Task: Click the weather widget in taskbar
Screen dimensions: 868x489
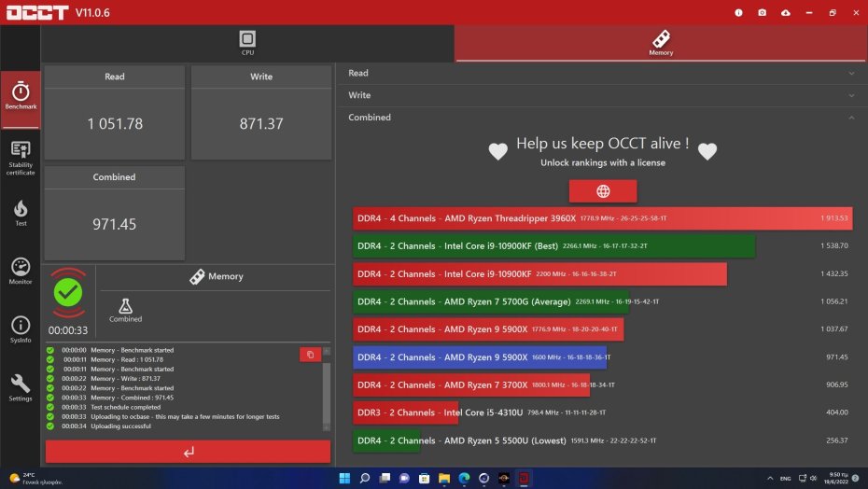Action: (x=35, y=479)
